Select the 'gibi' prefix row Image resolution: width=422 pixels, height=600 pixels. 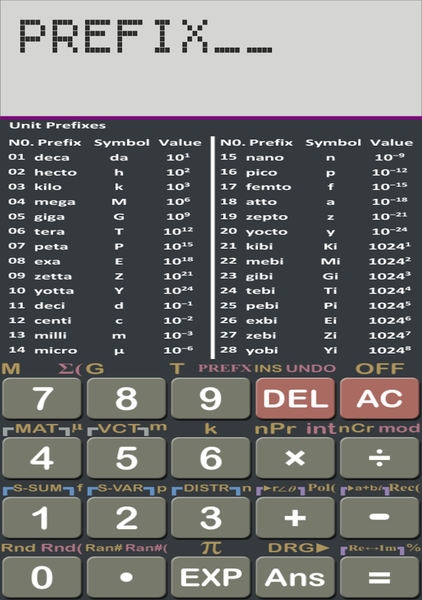point(315,276)
